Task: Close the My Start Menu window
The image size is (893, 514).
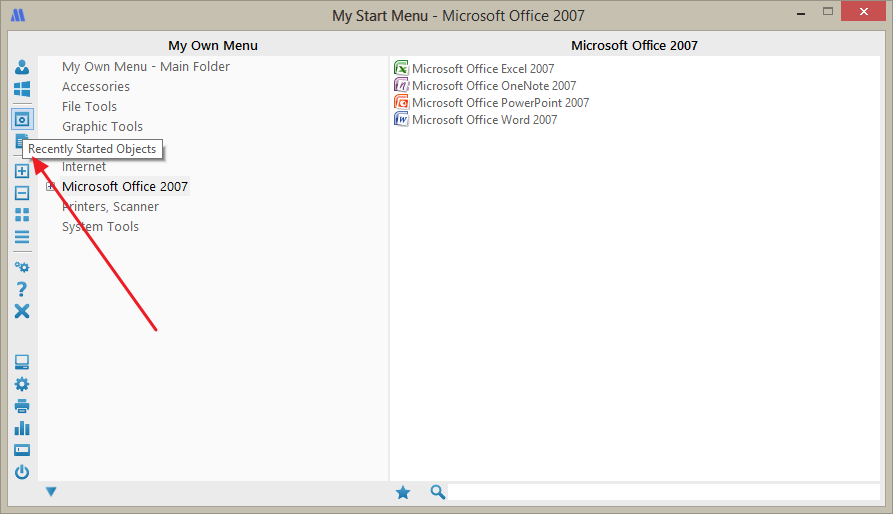Action: (863, 11)
